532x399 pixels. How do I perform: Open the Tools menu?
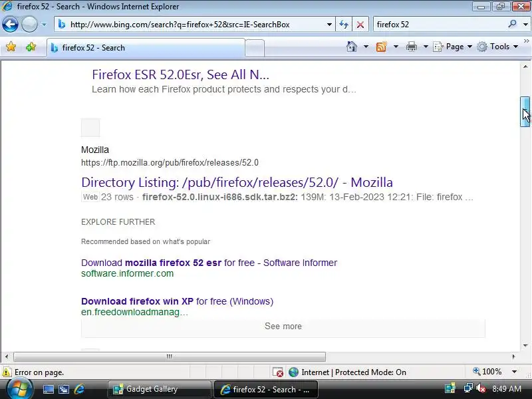pyautogui.click(x=497, y=47)
